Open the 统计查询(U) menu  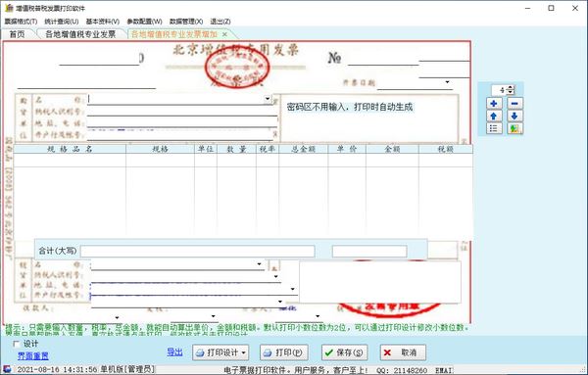click(62, 22)
